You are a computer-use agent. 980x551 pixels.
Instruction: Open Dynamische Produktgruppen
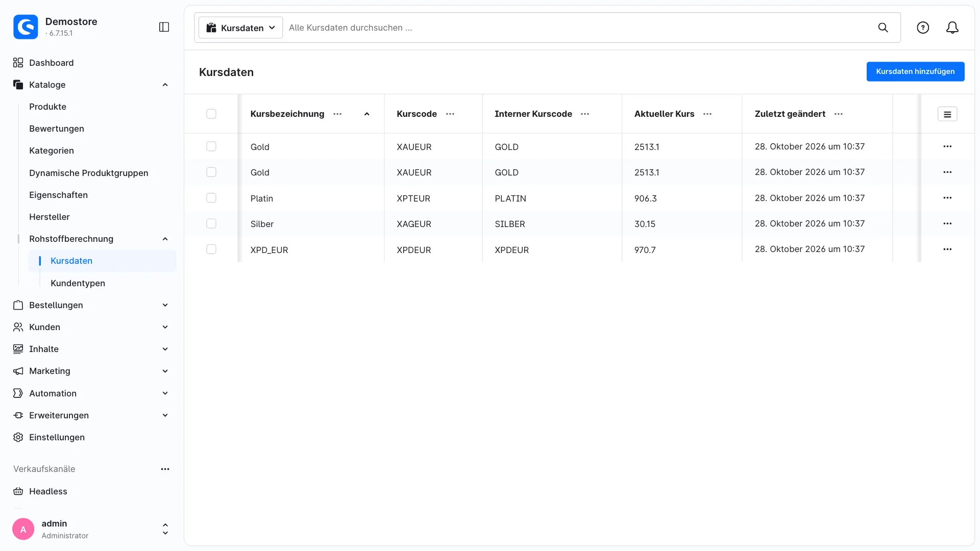(x=88, y=173)
